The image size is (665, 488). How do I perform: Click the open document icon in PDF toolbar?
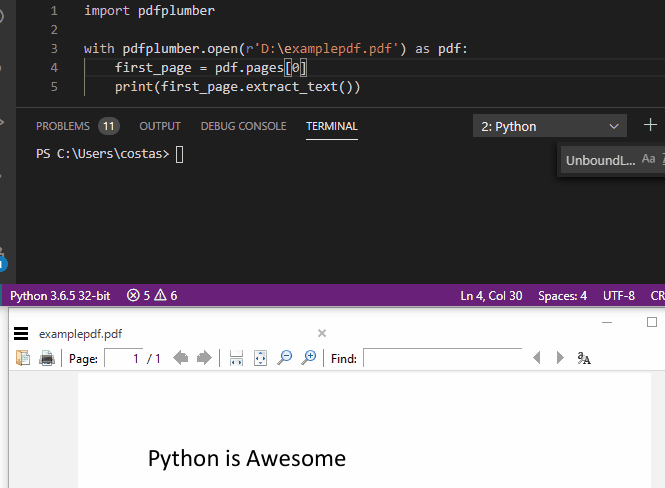[23, 358]
